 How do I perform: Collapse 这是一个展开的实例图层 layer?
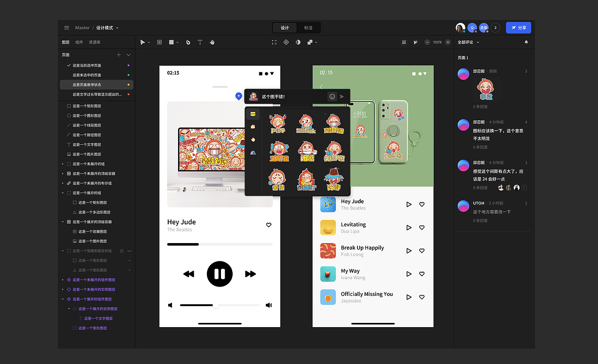click(69, 308)
